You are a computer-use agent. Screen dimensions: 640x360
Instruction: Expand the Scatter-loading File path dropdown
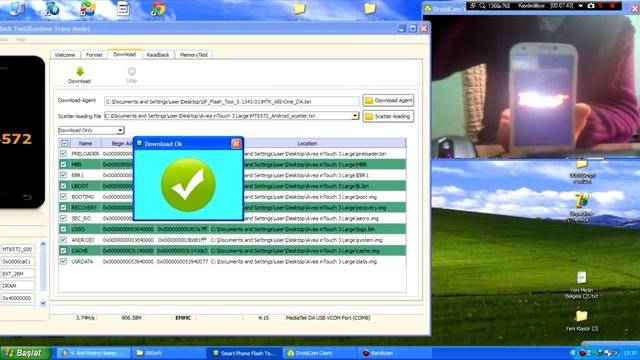[355, 116]
